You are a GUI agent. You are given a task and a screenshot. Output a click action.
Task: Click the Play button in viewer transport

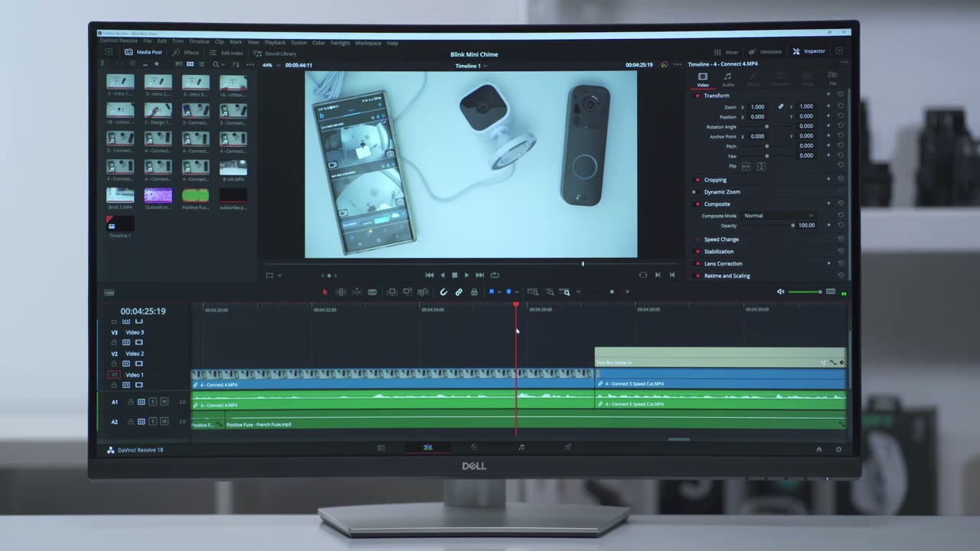467,275
